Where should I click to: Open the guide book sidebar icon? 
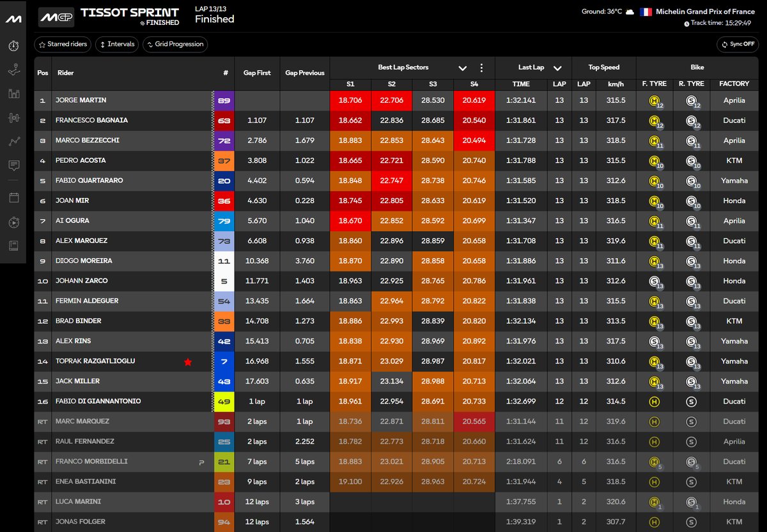(x=13, y=245)
